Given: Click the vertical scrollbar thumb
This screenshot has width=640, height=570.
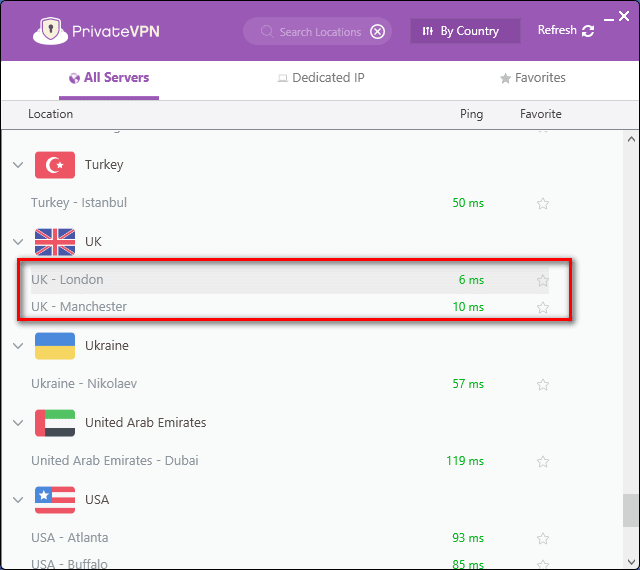Looking at the screenshot, I should (630, 510).
